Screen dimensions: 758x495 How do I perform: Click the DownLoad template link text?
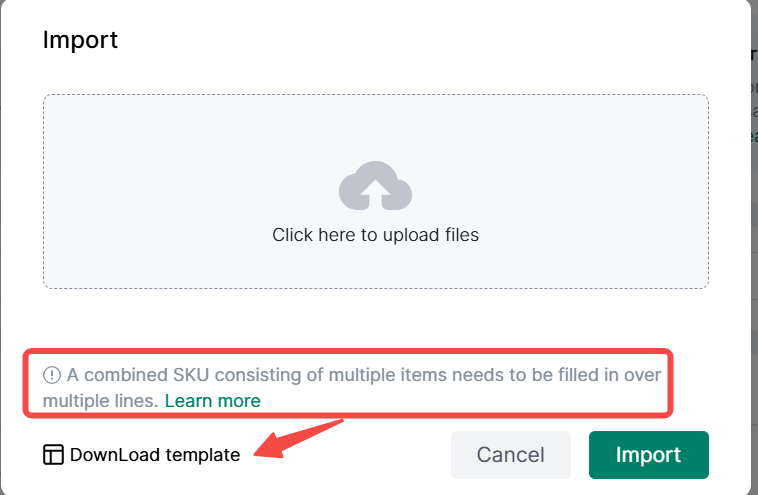[155, 455]
